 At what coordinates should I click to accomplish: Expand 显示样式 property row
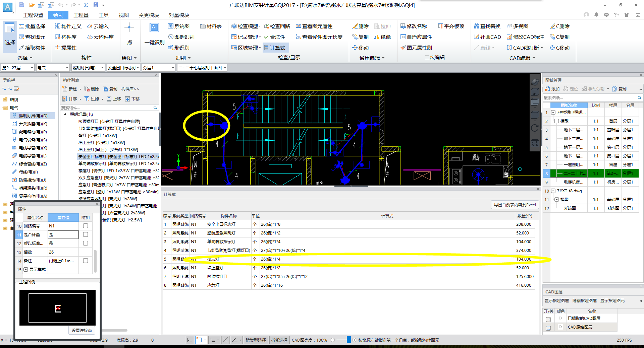point(25,269)
